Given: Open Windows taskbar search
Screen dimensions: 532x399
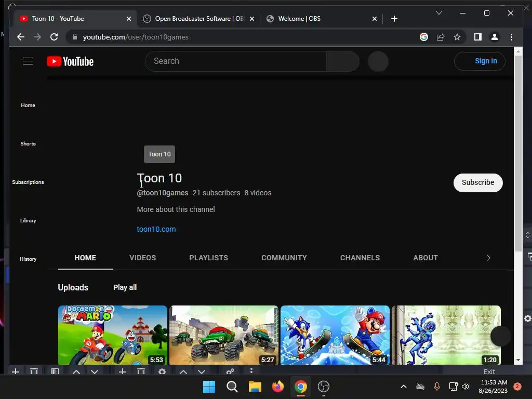Looking at the screenshot, I should coord(232,387).
